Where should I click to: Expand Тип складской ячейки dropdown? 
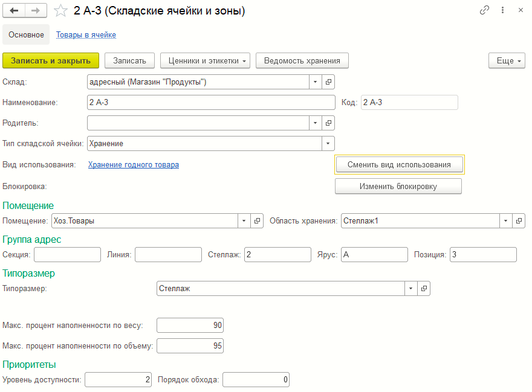(x=328, y=144)
